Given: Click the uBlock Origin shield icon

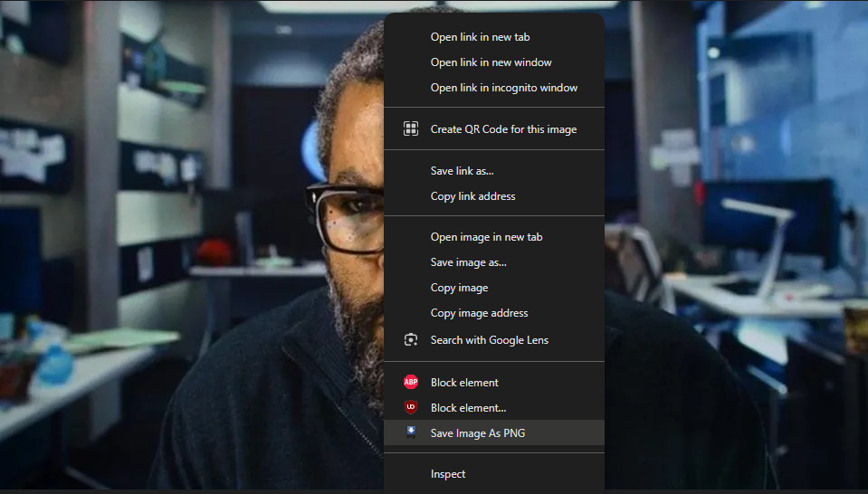Looking at the screenshot, I should (x=411, y=408).
